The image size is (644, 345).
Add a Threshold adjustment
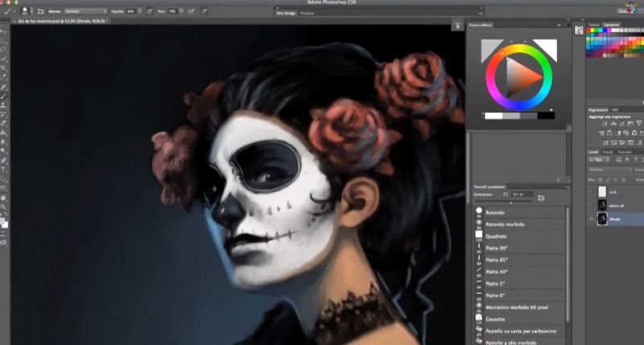621,142
